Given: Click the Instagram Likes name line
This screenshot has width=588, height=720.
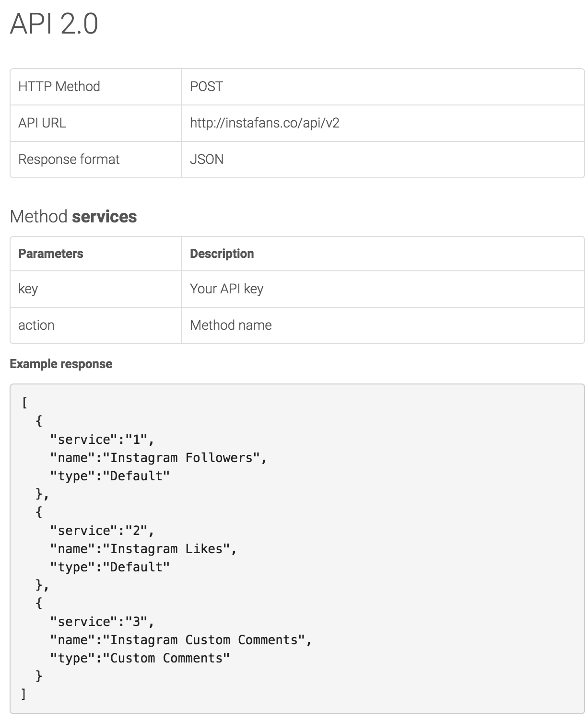Looking at the screenshot, I should click(x=143, y=549).
